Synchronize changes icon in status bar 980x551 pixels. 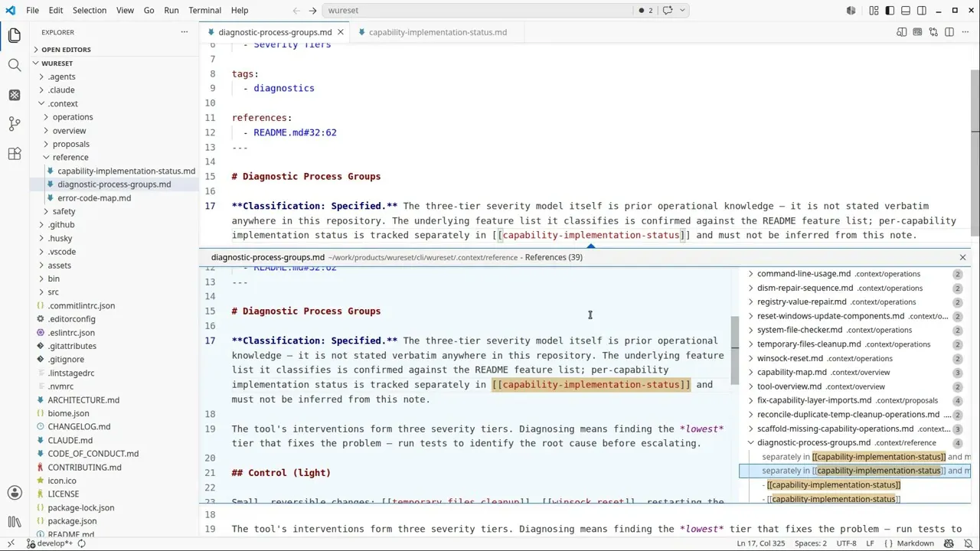point(81,543)
